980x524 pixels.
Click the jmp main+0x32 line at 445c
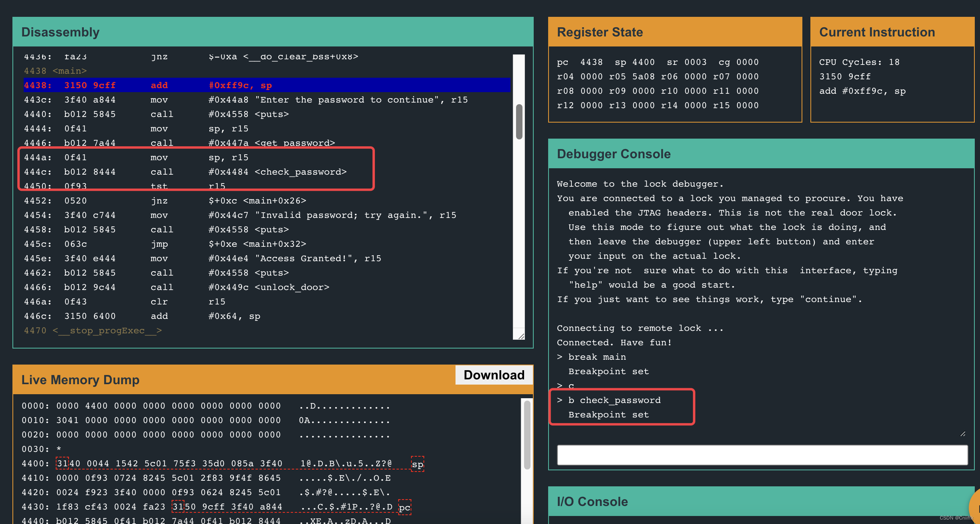(267, 244)
